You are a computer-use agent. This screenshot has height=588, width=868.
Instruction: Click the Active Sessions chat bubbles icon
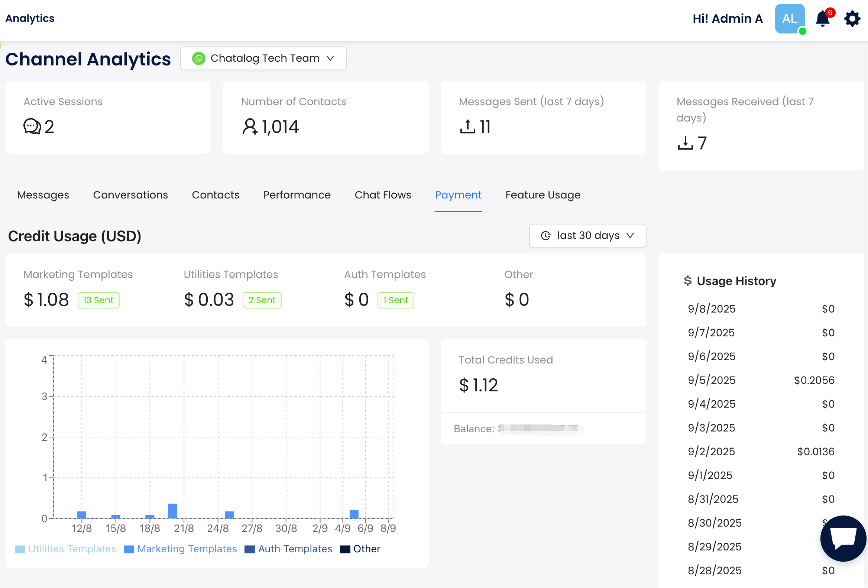point(32,126)
